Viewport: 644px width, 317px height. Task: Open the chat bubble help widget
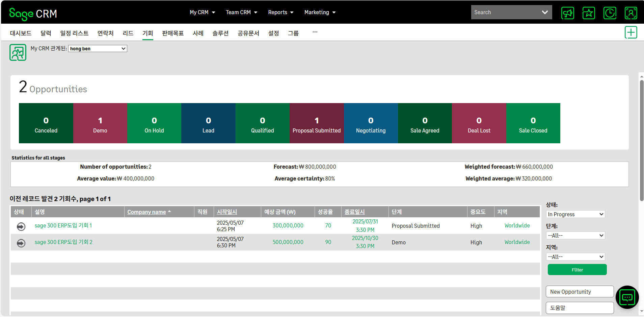pyautogui.click(x=627, y=297)
